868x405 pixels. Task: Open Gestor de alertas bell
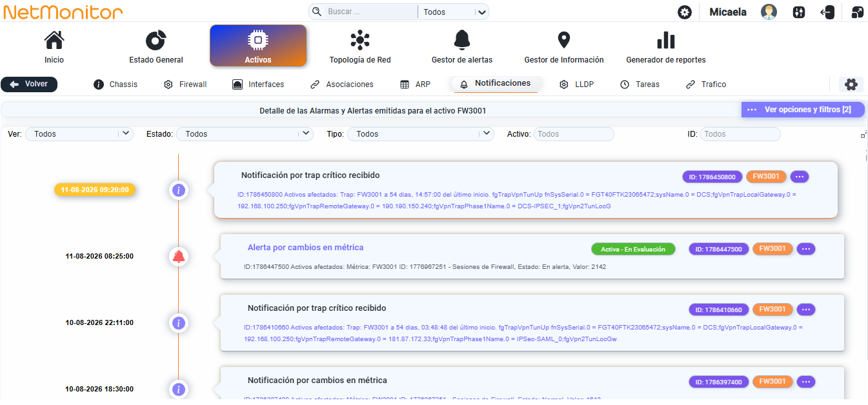462,40
